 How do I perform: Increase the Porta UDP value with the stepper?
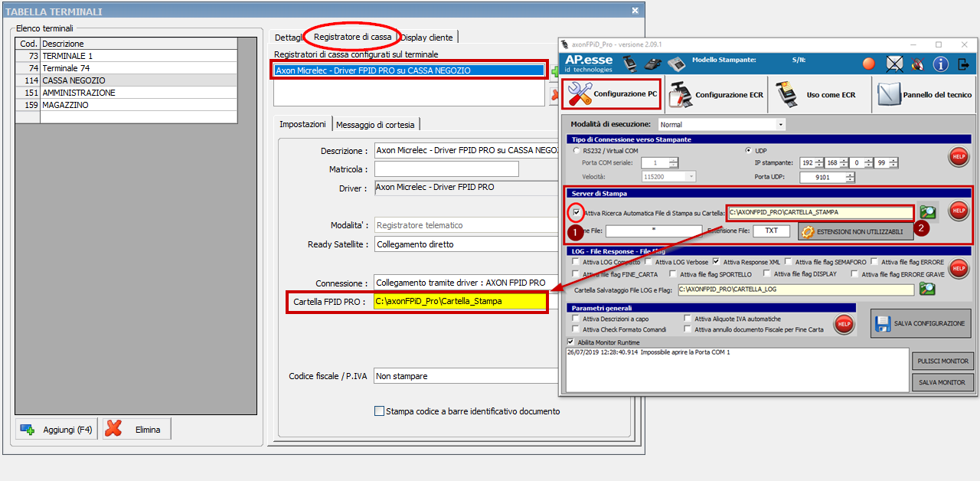pyautogui.click(x=850, y=175)
